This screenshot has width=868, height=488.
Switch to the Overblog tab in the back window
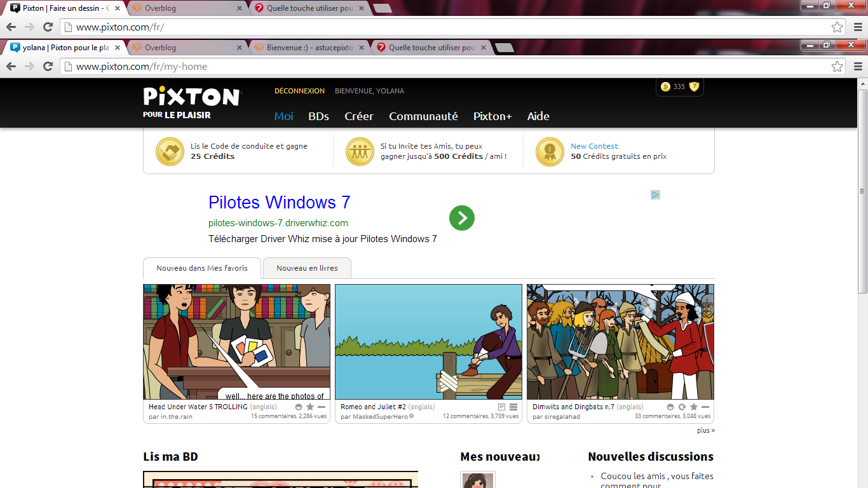186,8
